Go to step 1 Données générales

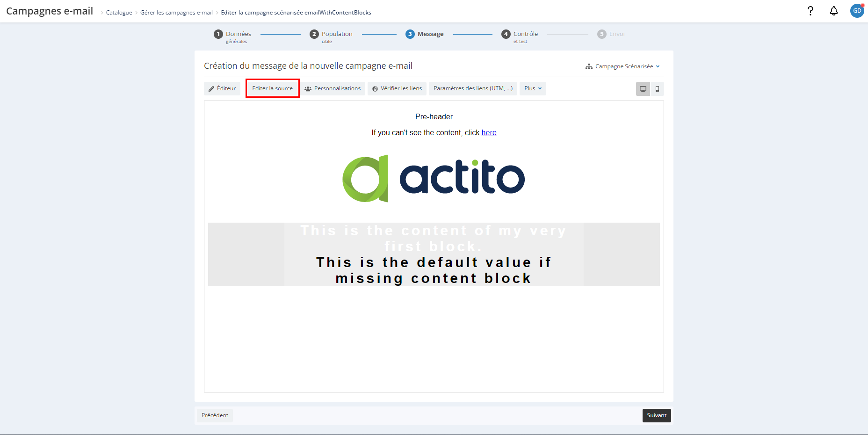(x=232, y=36)
